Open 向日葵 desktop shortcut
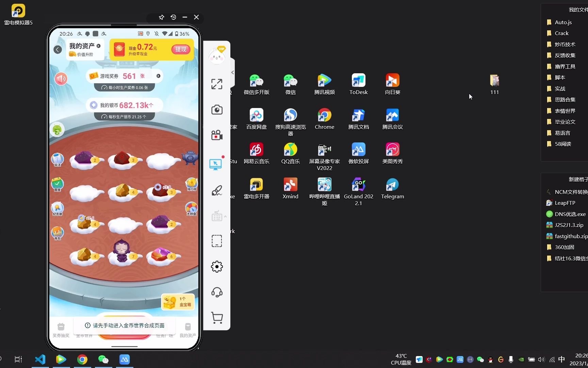The height and width of the screenshot is (368, 588). [x=393, y=85]
